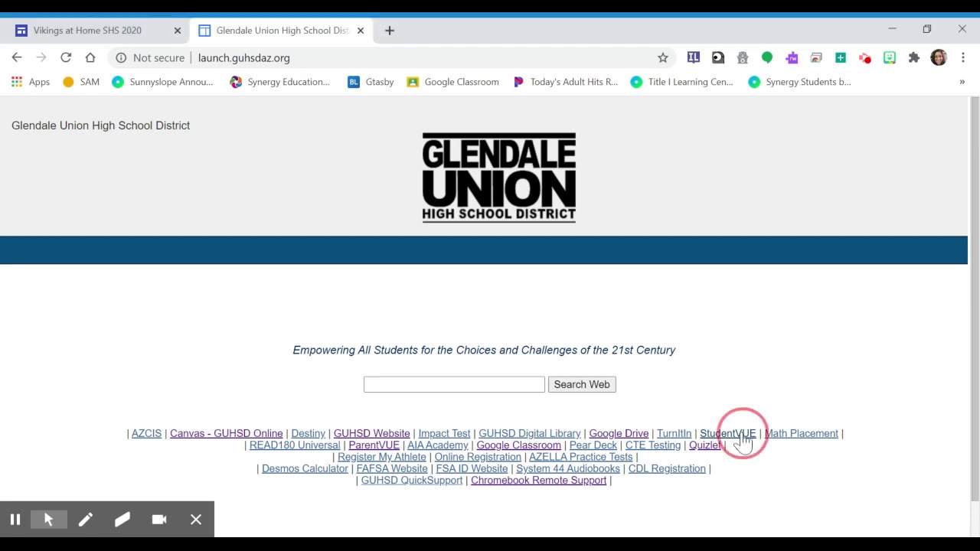Click the site information Not secure icon
Viewport: 980px width, 551px height.
[x=121, y=57]
